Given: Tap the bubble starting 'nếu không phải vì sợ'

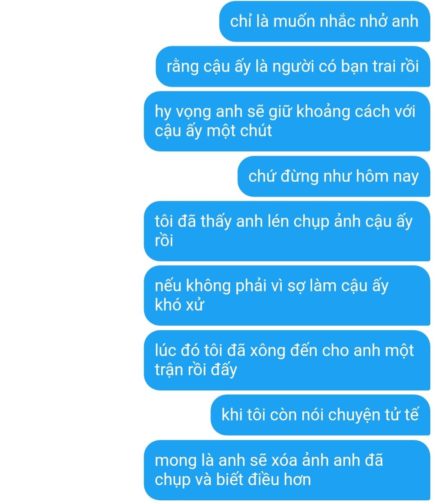Looking at the screenshot, I should coord(287,296).
